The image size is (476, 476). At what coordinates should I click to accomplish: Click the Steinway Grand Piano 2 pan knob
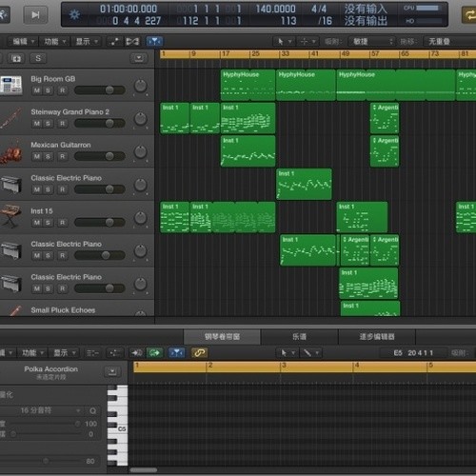click(x=140, y=119)
